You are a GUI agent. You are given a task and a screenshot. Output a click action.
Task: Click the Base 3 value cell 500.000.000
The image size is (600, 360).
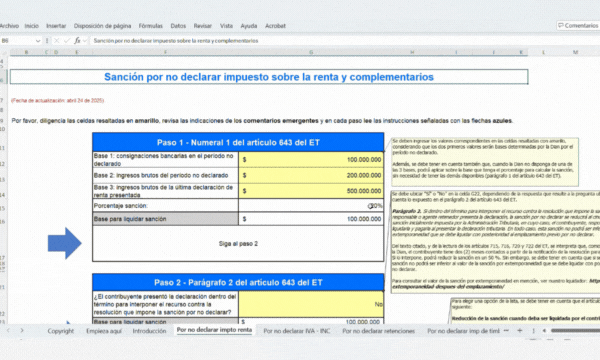tap(311, 191)
